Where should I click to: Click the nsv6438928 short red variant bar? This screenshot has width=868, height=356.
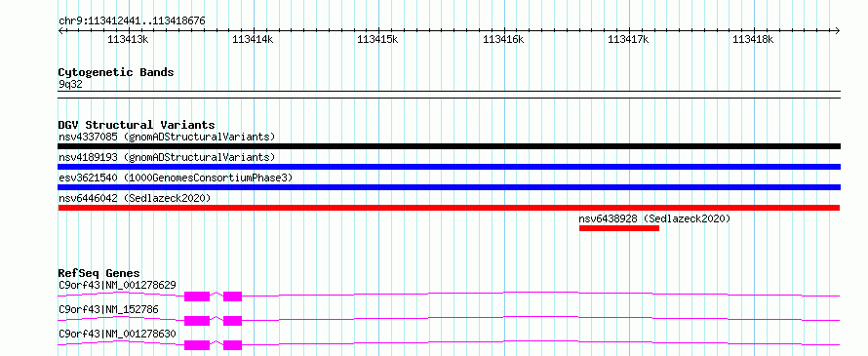pos(619,228)
